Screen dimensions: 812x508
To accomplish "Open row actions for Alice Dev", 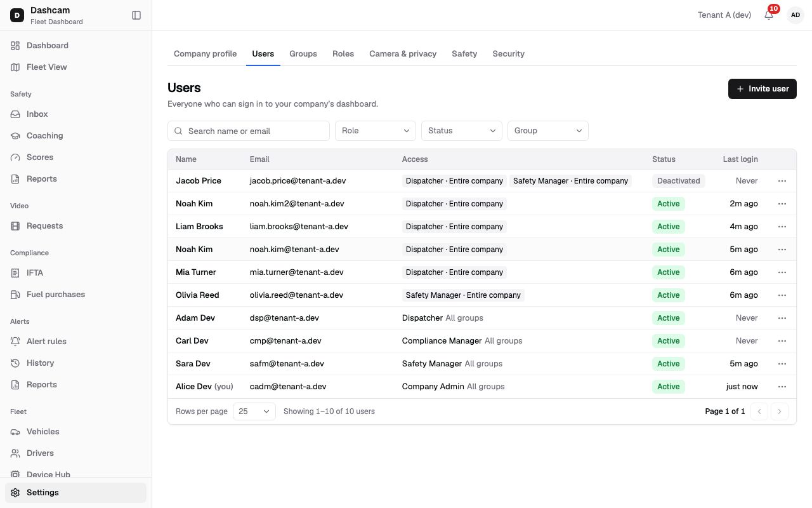I will 782,387.
